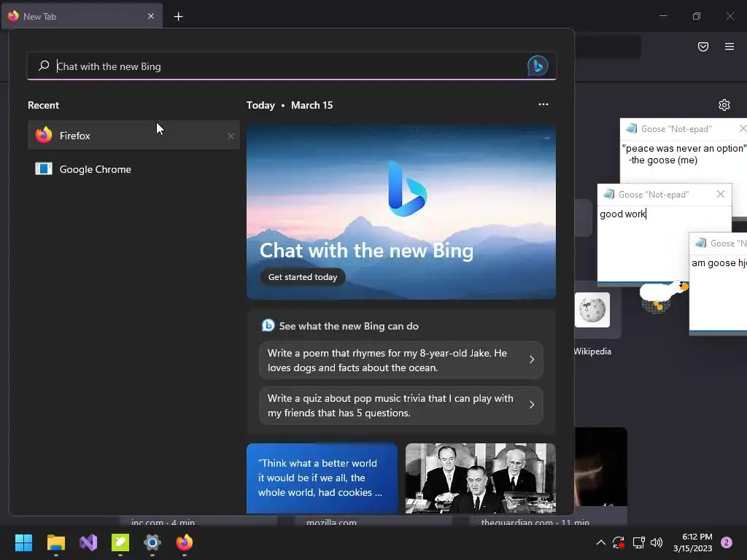Image resolution: width=747 pixels, height=560 pixels.
Task: Remove Firefox from the Recent list
Action: tap(231, 136)
